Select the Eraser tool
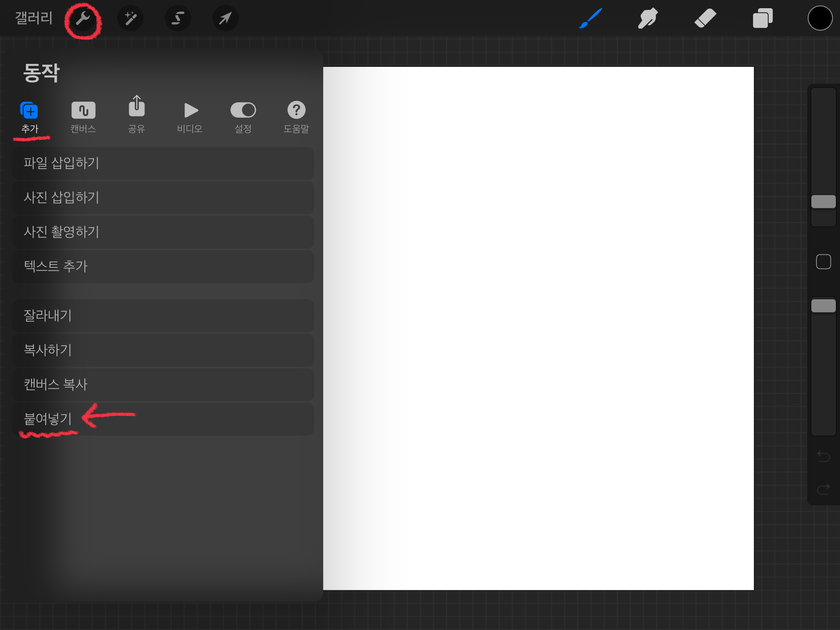Viewport: 840px width, 630px height. click(x=705, y=18)
